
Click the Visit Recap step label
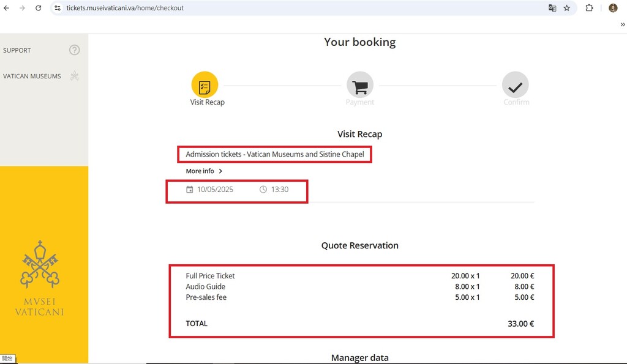tap(207, 102)
